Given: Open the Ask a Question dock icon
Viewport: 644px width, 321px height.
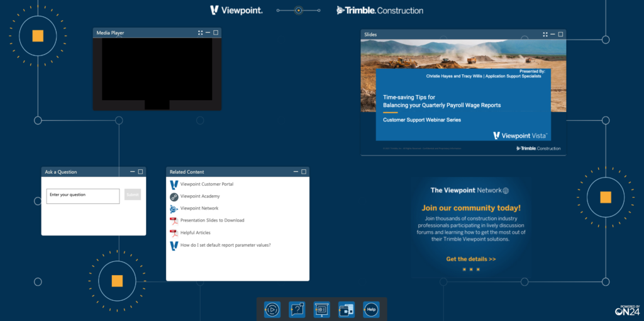Looking at the screenshot, I should 297,310.
